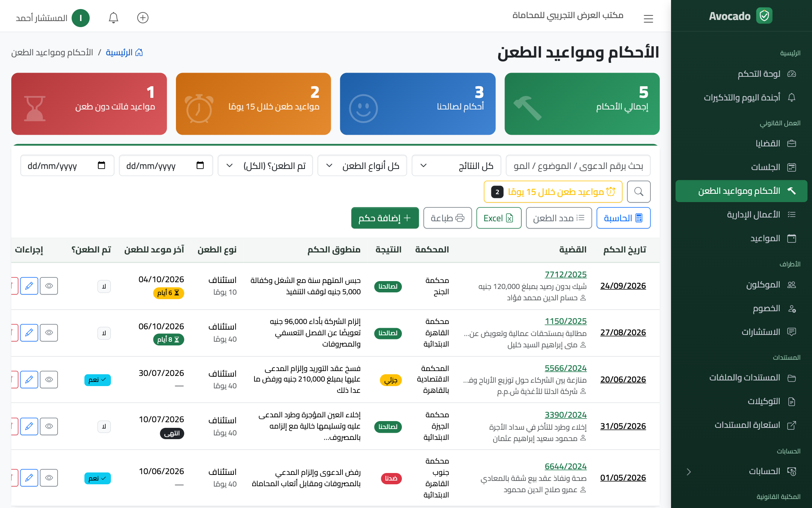Image resolution: width=812 pixels, height=508 pixels.
Task: Edit the 5566/2024 judgment pencil icon
Action: coord(29,380)
